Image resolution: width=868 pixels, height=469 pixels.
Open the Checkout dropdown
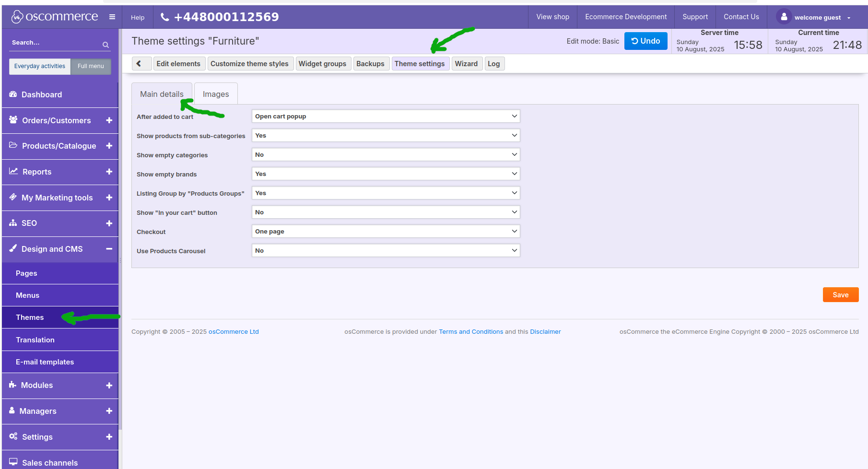click(386, 231)
